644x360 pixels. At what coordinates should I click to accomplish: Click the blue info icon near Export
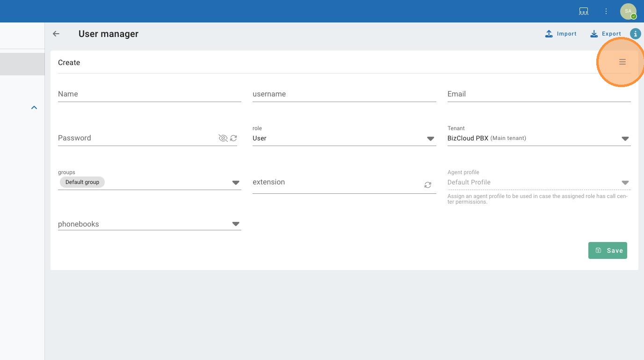(635, 34)
